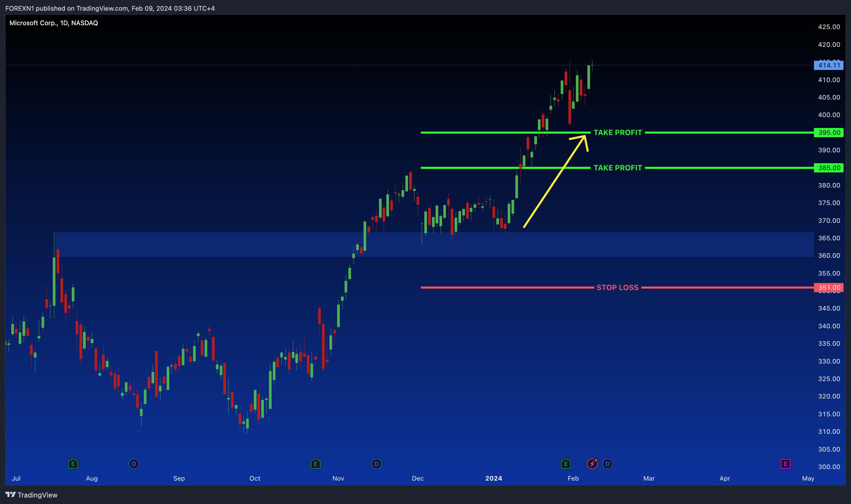The image size is (851, 504).
Task: Click the Aug label on time axis
Action: click(92, 478)
